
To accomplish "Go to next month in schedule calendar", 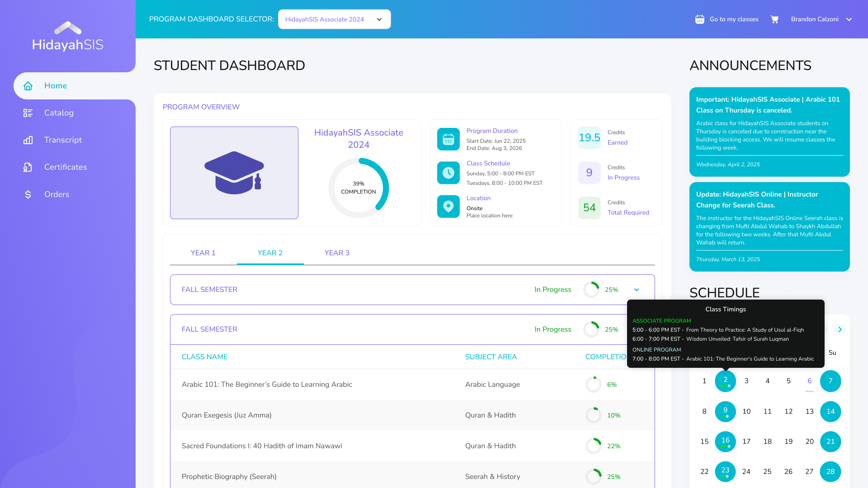I will click(x=840, y=329).
